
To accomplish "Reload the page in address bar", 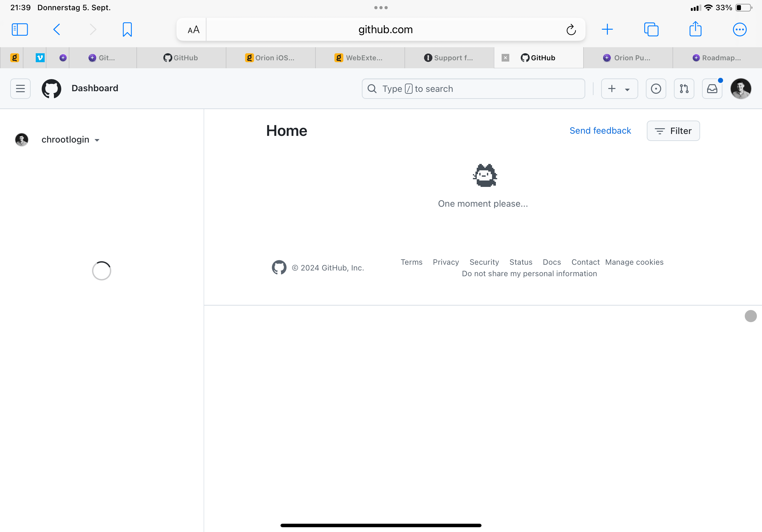I will pos(571,30).
